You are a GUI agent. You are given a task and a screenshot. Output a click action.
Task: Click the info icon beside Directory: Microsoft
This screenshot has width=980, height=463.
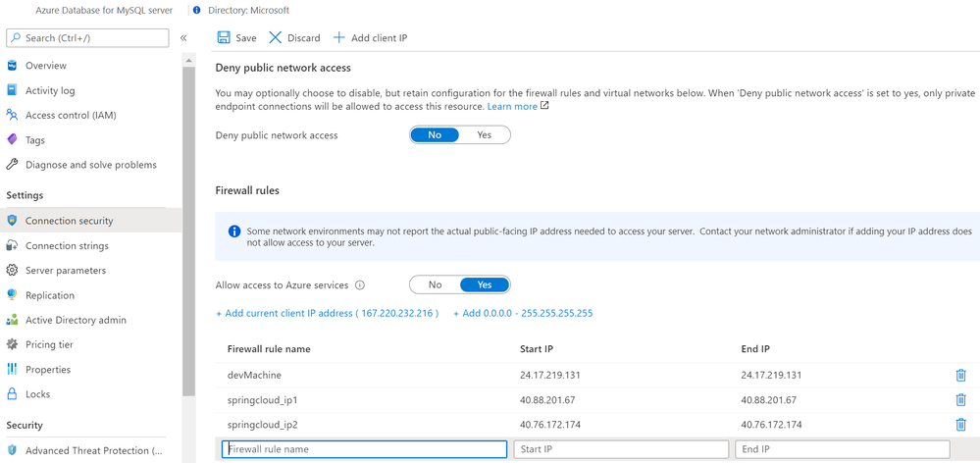[x=197, y=11]
